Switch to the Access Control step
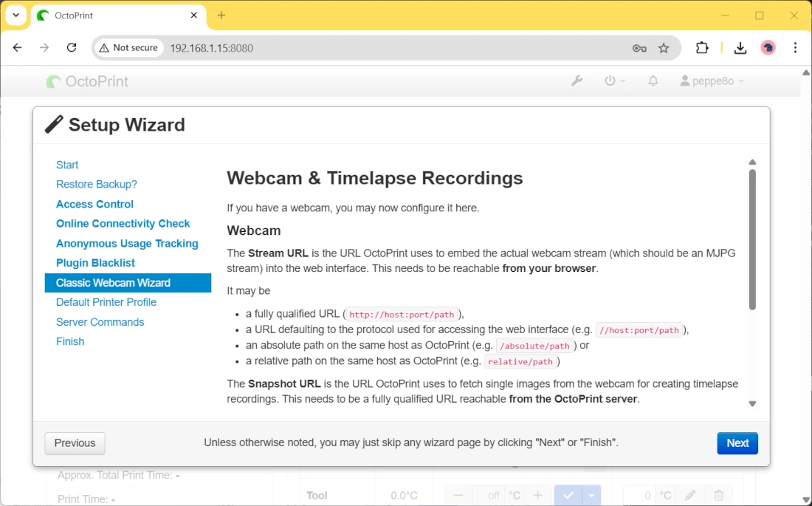This screenshot has height=506, width=812. click(x=94, y=205)
